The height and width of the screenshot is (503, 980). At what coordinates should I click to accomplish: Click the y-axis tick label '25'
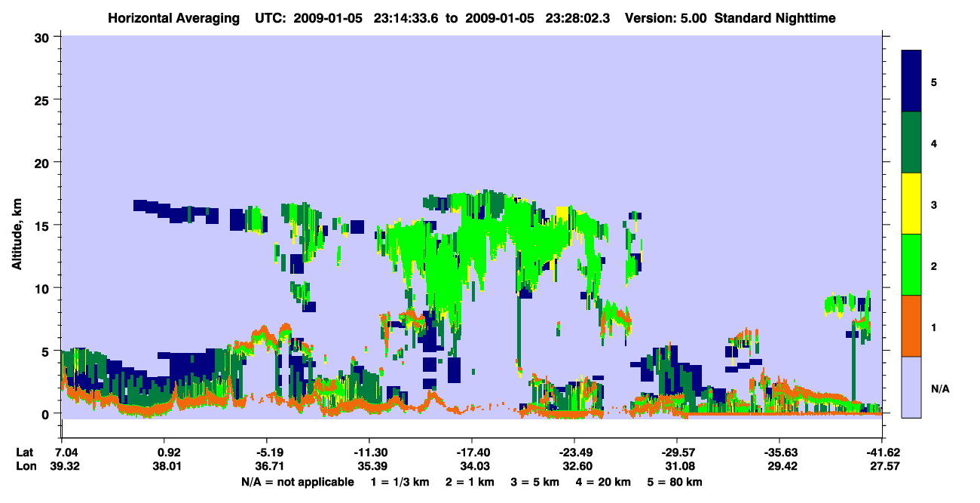43,100
